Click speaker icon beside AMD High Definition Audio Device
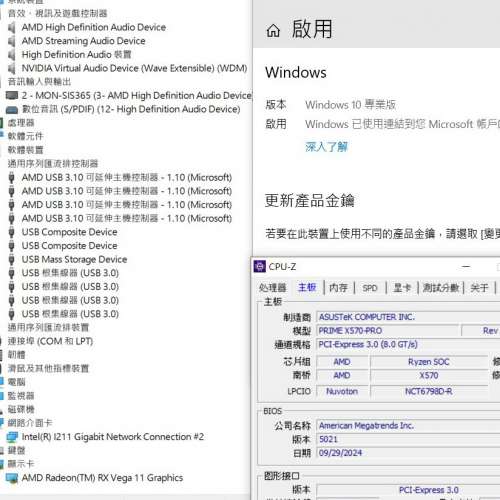 click(x=12, y=27)
